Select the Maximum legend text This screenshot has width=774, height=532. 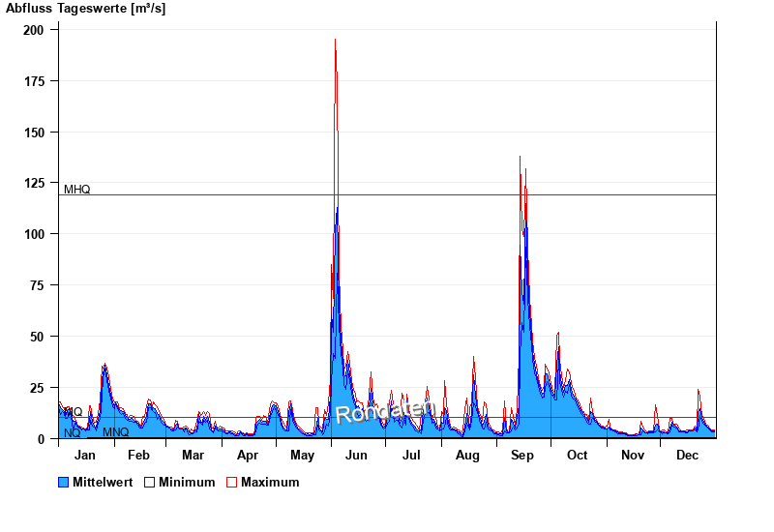270,482
